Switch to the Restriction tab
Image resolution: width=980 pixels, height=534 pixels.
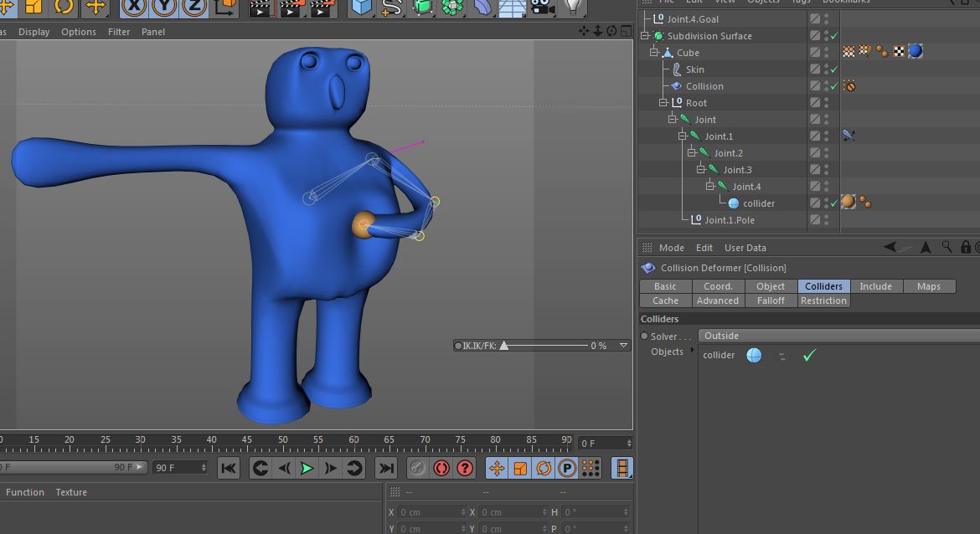pos(823,300)
